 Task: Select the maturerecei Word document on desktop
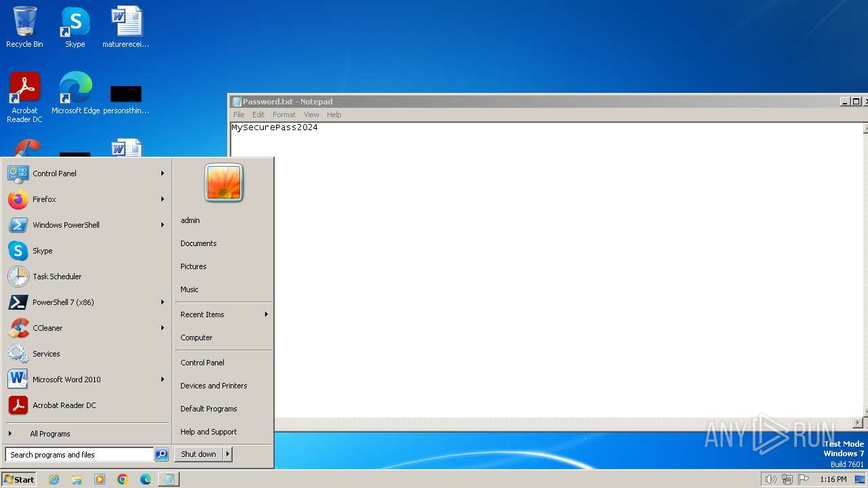pos(126,27)
